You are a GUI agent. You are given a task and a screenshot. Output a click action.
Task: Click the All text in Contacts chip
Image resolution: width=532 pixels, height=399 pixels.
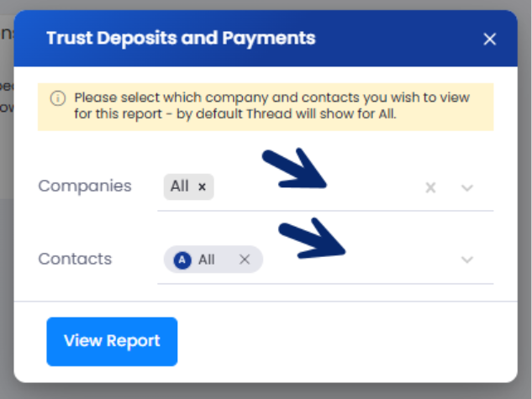tap(207, 260)
